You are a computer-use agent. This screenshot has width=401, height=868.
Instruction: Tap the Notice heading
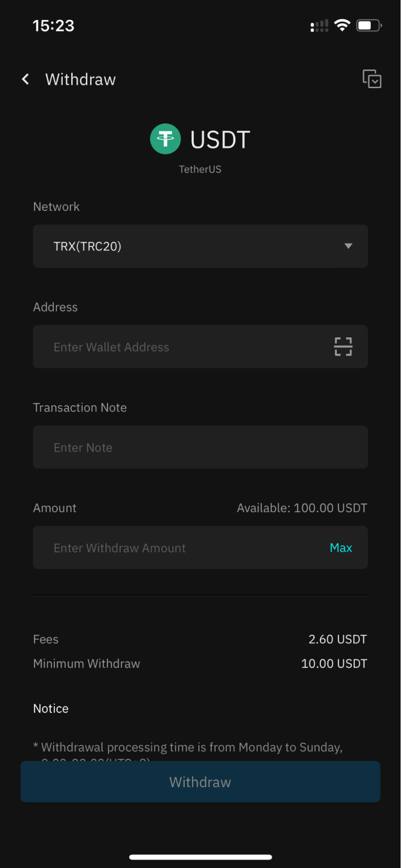point(51,709)
